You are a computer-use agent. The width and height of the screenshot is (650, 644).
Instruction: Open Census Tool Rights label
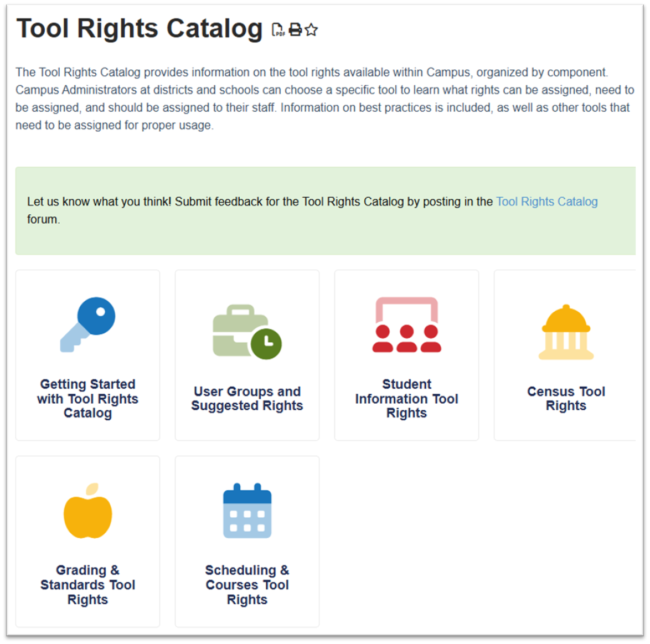pyautogui.click(x=566, y=399)
